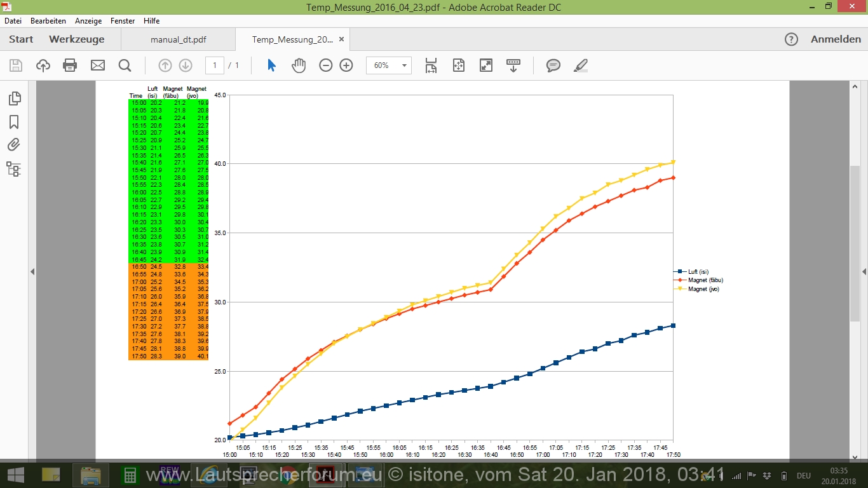Image resolution: width=868 pixels, height=488 pixels.
Task: Show the Bookmarks panel
Action: (14, 122)
